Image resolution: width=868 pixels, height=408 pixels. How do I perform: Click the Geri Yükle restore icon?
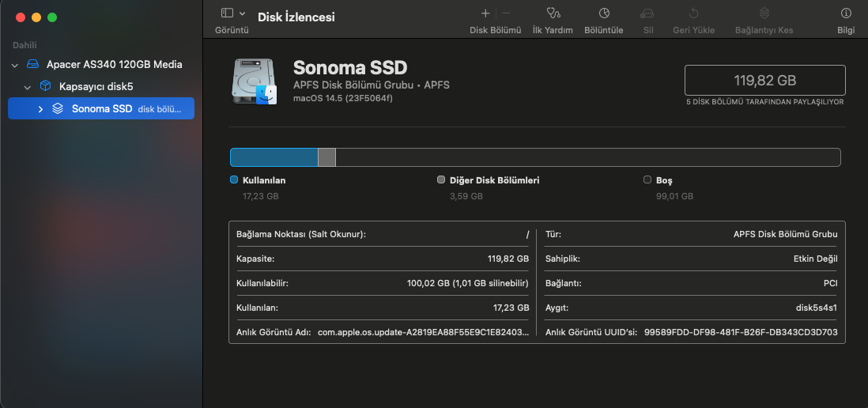pyautogui.click(x=693, y=13)
